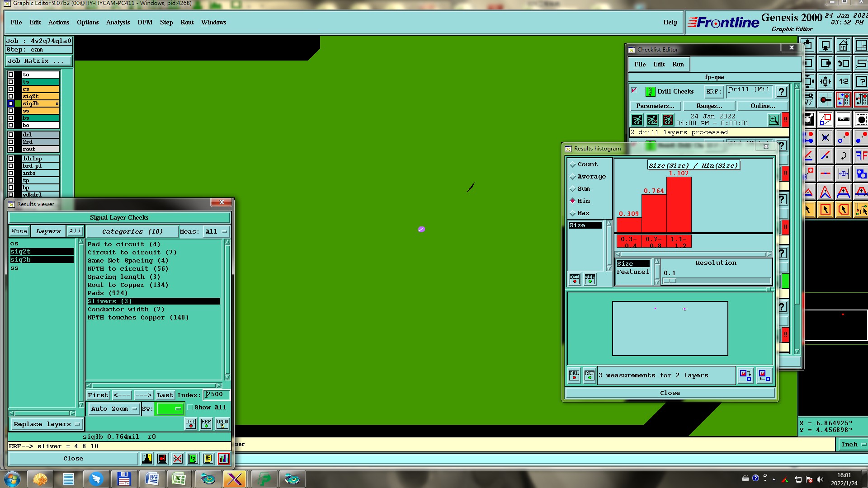Expand the Meas All dropdown
The height and width of the screenshot is (488, 868).
point(216,232)
